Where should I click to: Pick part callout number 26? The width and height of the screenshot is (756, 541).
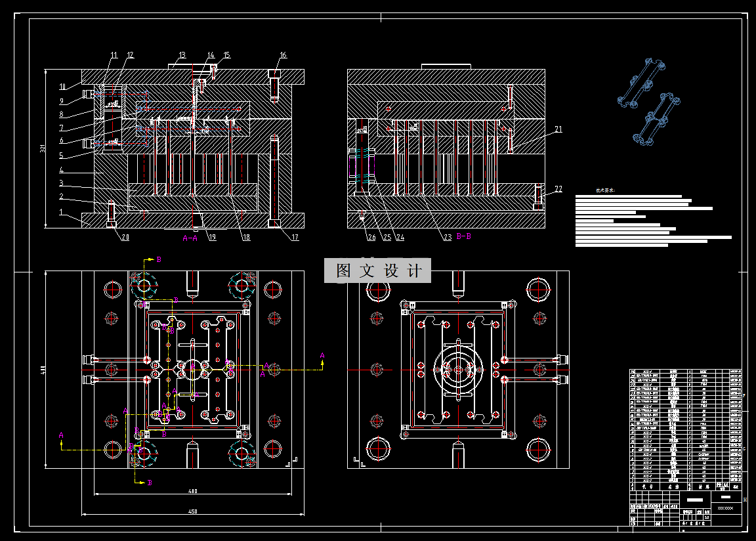[x=371, y=237]
